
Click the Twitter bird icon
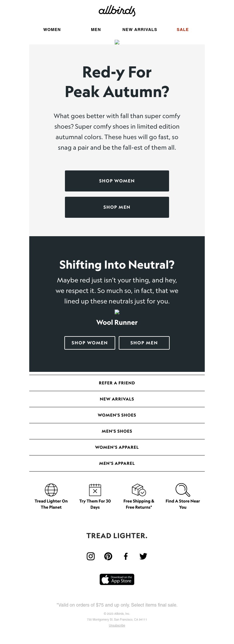pos(143,556)
